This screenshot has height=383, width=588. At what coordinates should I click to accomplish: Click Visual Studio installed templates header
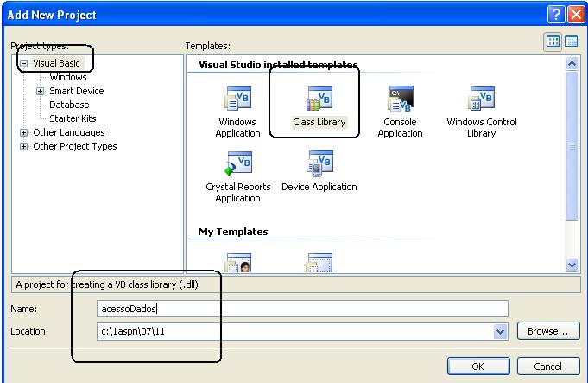(278, 65)
